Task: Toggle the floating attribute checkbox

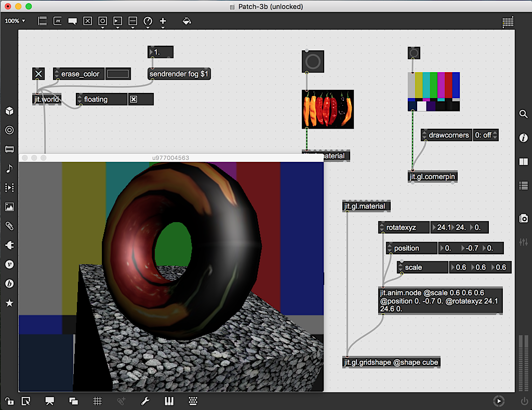Action: pos(134,99)
